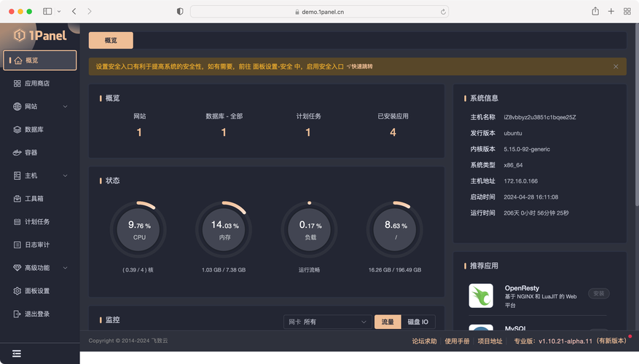Expand the 高级功能 advanced features submenu

click(x=66, y=268)
